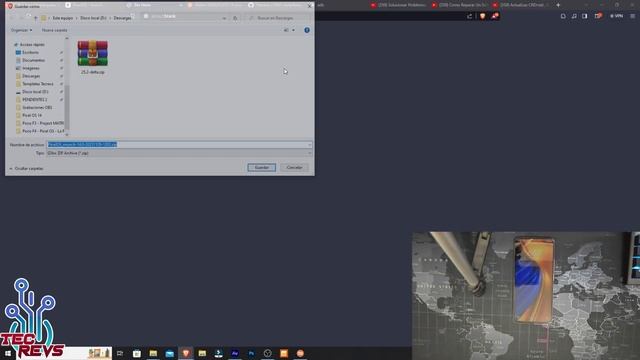Switch to the third YouTube tab on the right
This screenshot has height=360, width=640.
521,5
